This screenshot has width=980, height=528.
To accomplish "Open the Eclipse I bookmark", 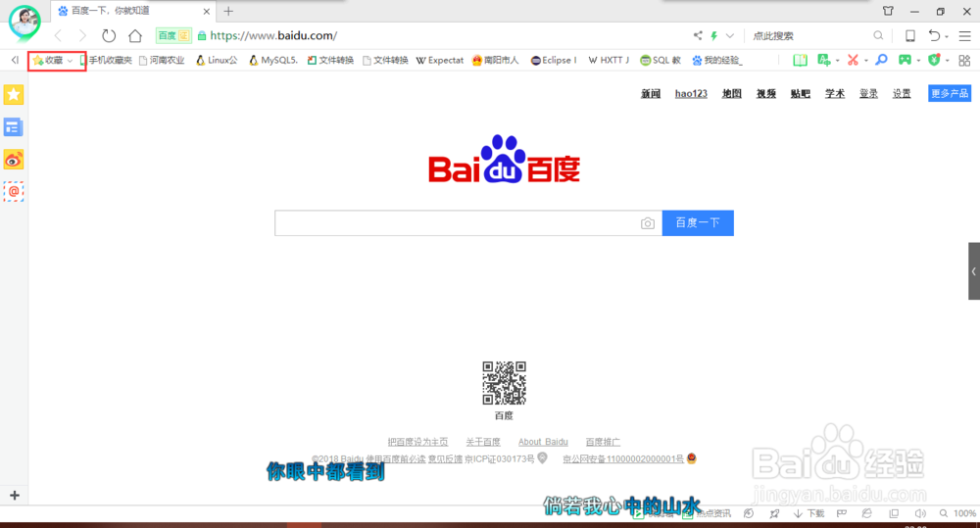I will coord(554,60).
